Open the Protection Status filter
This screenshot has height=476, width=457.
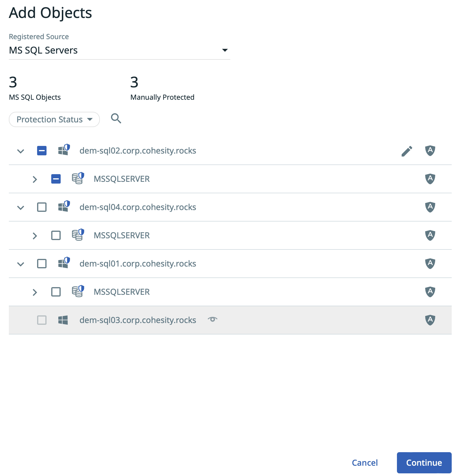[54, 119]
